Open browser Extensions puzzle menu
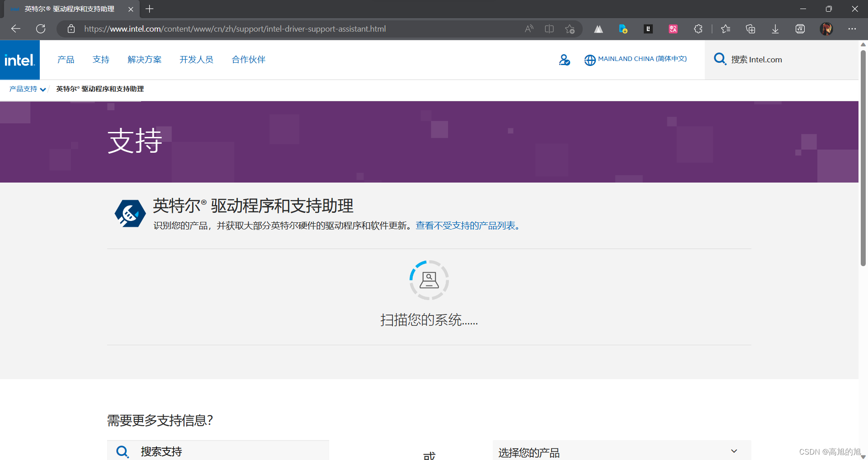 (698, 29)
